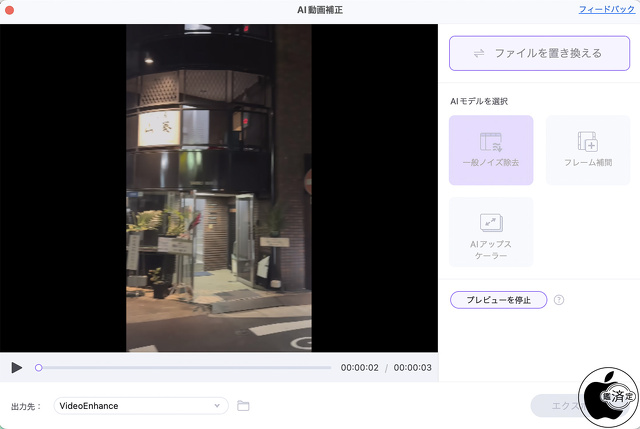Viewport: 640px width, 429px height.
Task: Select the AIアップスケーラー model
Action: click(491, 232)
